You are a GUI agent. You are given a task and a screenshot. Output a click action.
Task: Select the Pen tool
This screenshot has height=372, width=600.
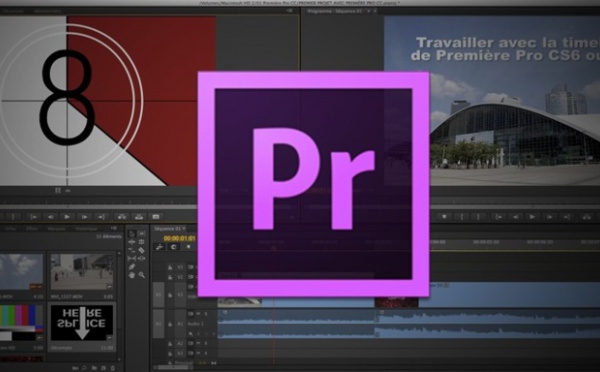(132, 266)
